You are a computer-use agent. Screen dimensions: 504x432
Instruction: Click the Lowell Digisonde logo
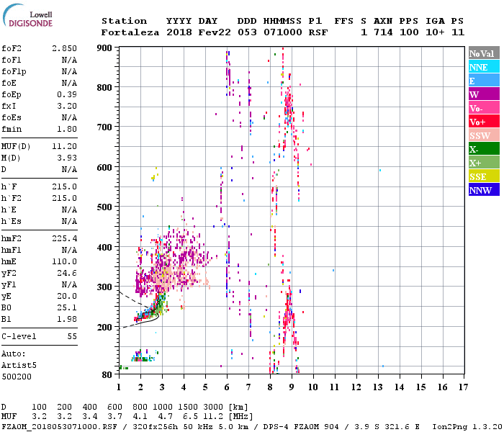27,15
